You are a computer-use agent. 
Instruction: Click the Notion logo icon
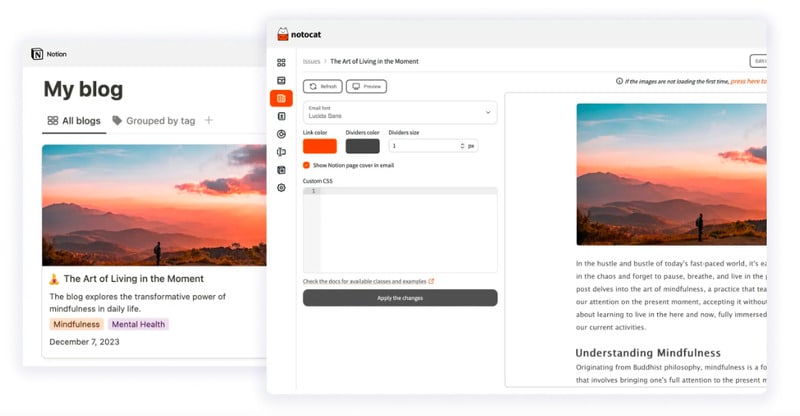[x=37, y=54]
